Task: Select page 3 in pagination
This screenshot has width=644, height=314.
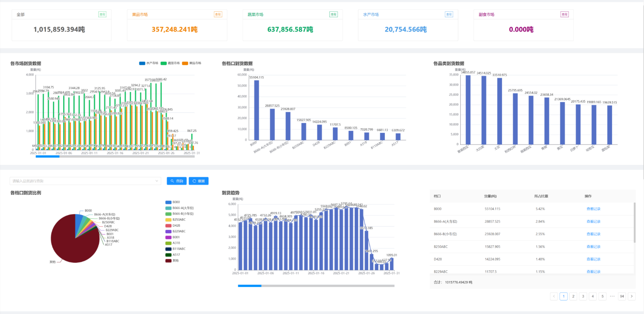Action: pyautogui.click(x=583, y=296)
